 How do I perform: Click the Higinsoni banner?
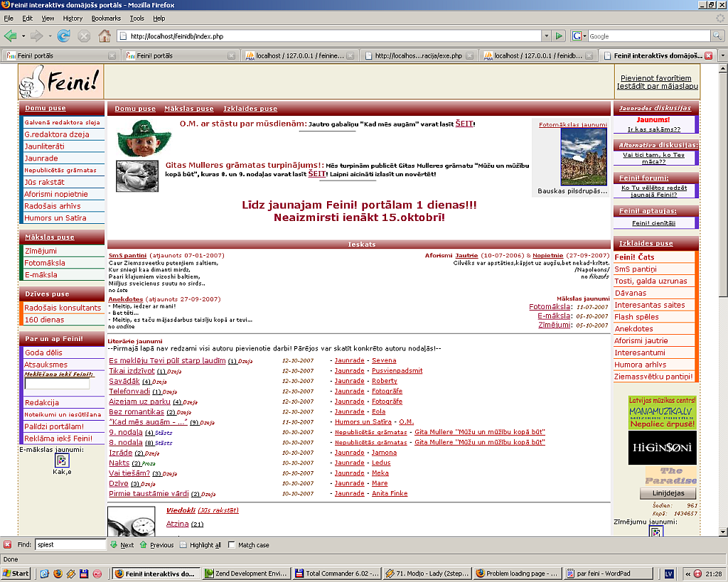tap(662, 448)
